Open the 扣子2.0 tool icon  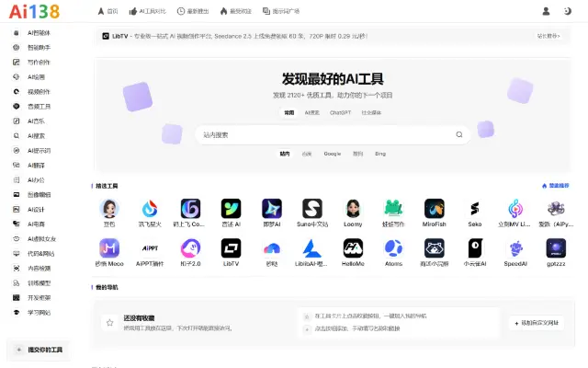190,248
